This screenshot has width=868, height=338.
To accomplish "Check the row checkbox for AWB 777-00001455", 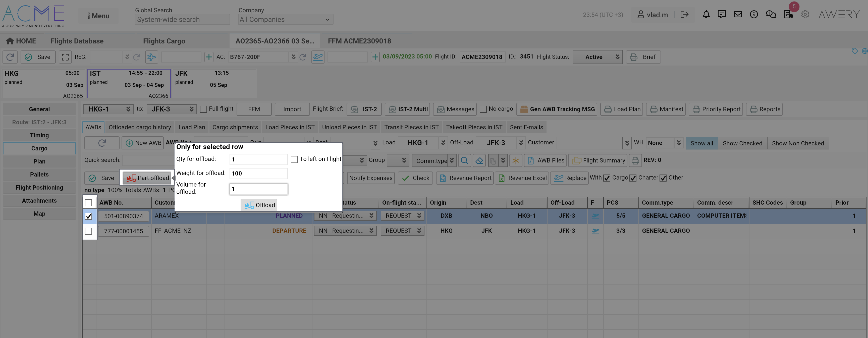I will pyautogui.click(x=88, y=231).
